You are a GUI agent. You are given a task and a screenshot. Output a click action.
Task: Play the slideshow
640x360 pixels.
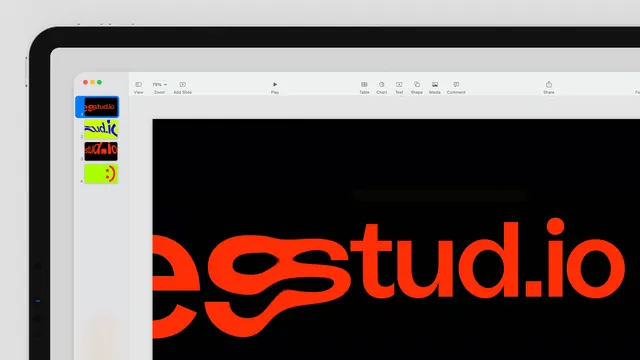pyautogui.click(x=275, y=87)
